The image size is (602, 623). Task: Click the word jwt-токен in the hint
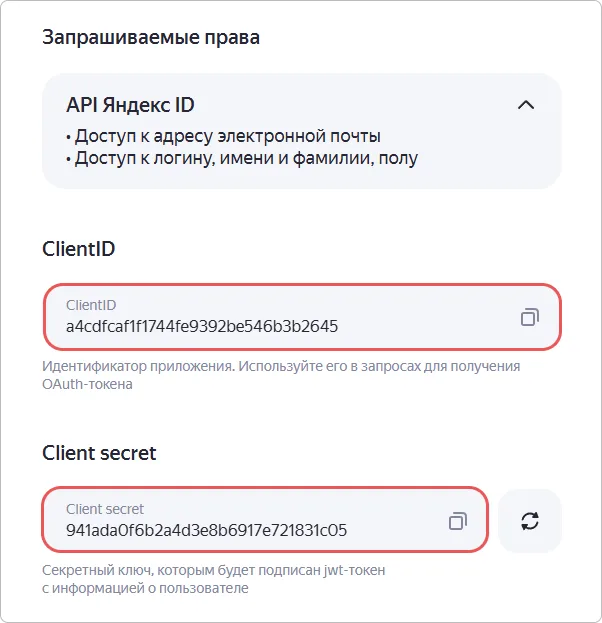tap(348, 570)
